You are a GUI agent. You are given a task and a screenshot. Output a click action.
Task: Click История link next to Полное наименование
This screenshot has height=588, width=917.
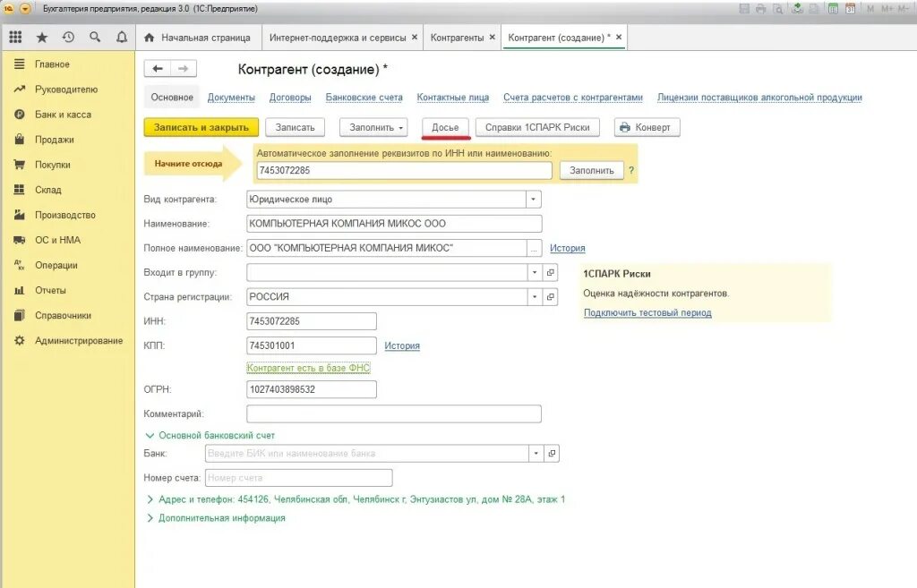pos(567,248)
